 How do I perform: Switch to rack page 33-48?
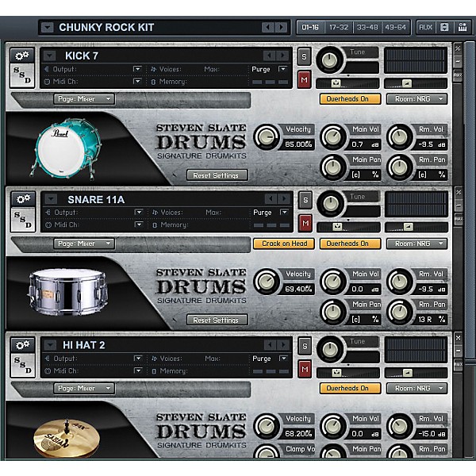367,27
